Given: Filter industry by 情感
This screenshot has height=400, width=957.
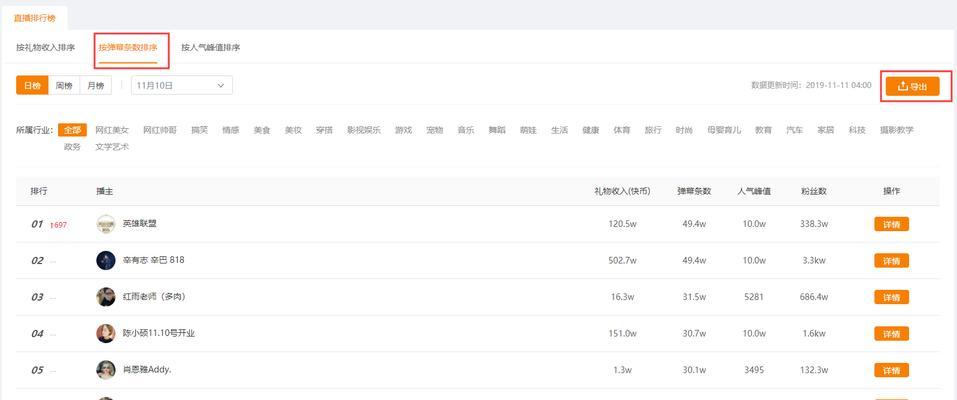Looking at the screenshot, I should 231,130.
